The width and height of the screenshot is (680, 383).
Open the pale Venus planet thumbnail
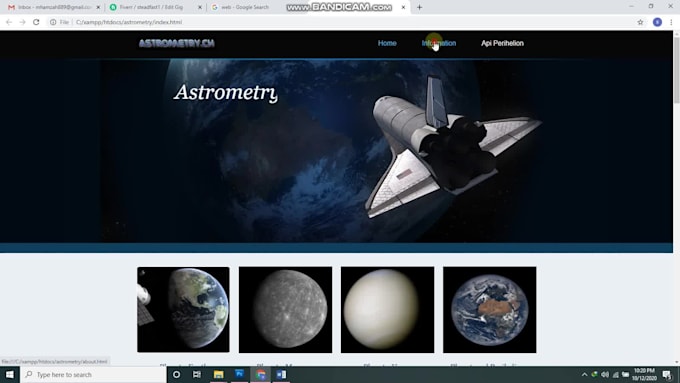tap(387, 309)
